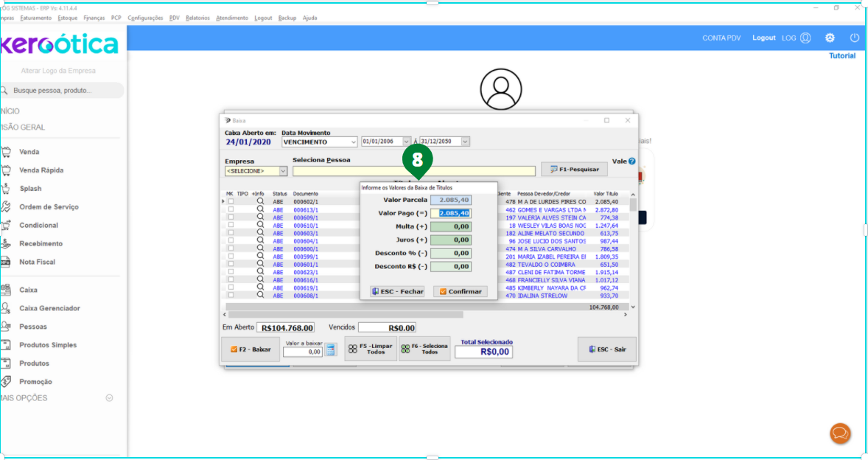Open info magnifier for document 000609/1
Screen dimensions: 868x460
260,217
